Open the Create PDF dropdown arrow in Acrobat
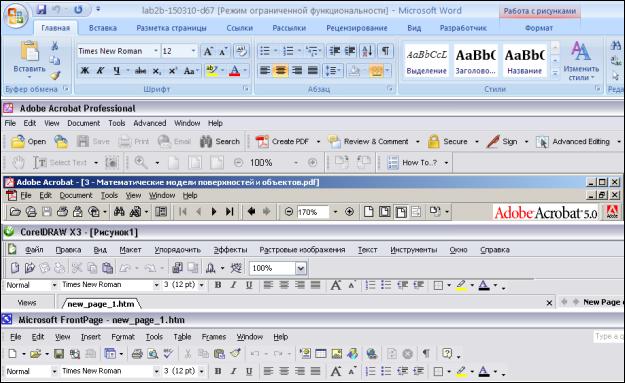The width and height of the screenshot is (625, 383). [318, 141]
